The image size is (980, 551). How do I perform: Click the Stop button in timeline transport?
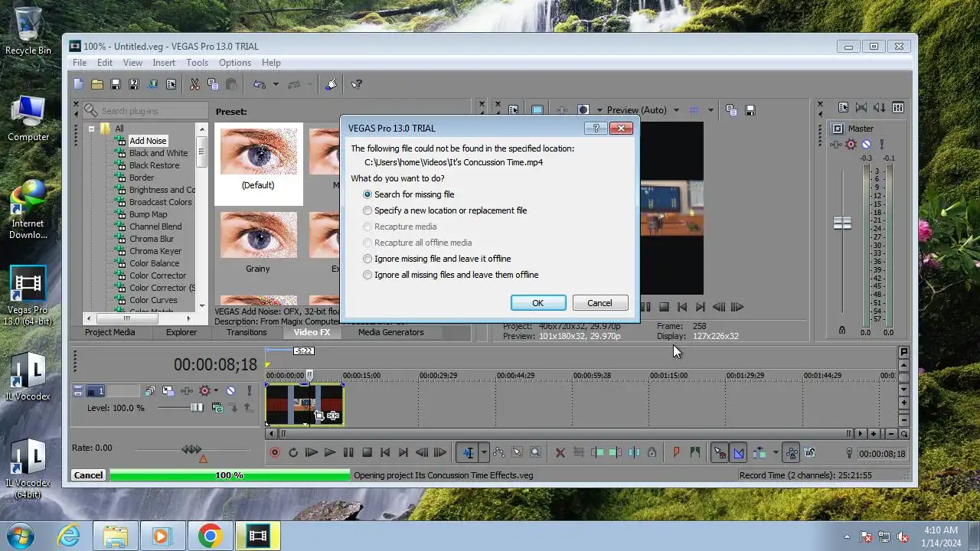pyautogui.click(x=367, y=452)
